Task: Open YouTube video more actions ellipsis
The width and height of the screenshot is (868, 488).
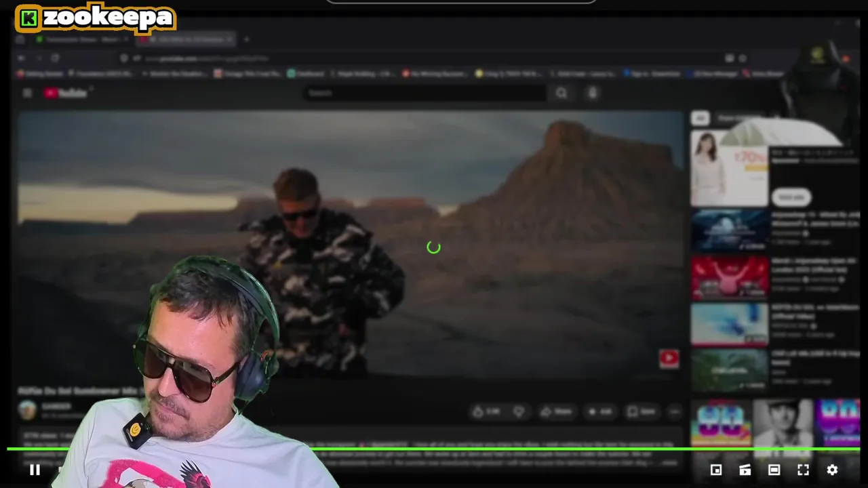Action: pos(674,411)
